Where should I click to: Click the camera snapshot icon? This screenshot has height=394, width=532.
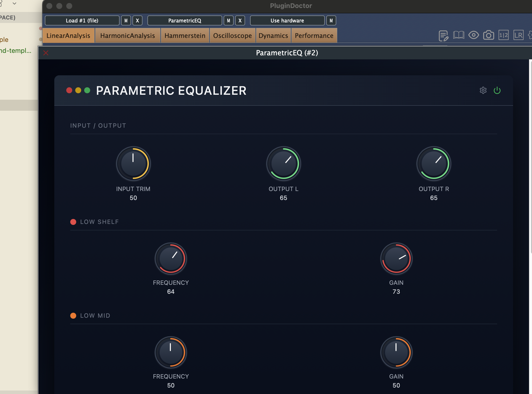pos(488,35)
